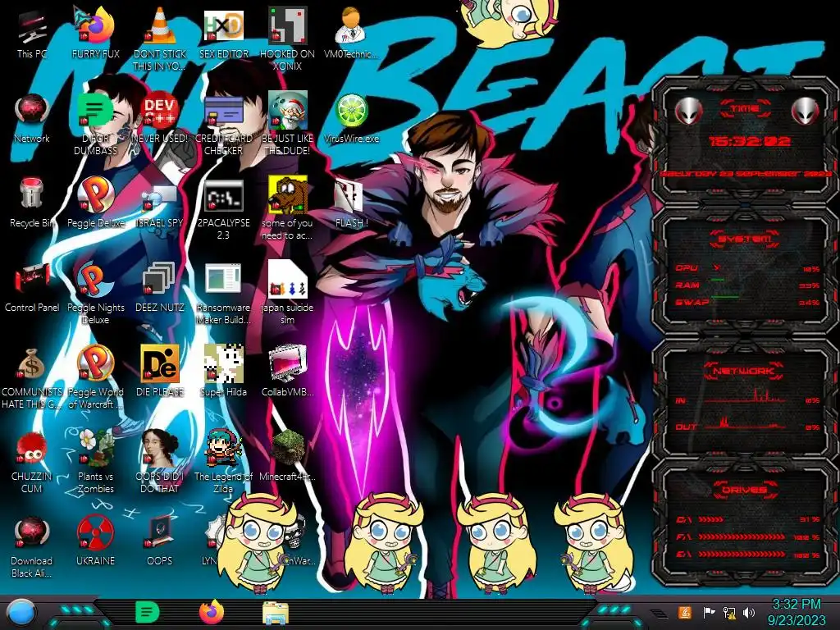Open the green app pinned on taskbar
The height and width of the screenshot is (630, 840).
coord(148,612)
